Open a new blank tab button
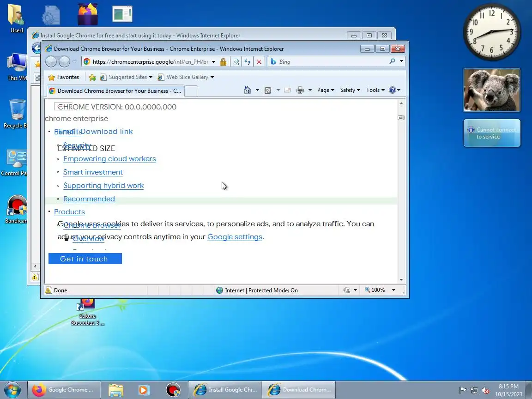The width and height of the screenshot is (532, 399). coord(191,91)
